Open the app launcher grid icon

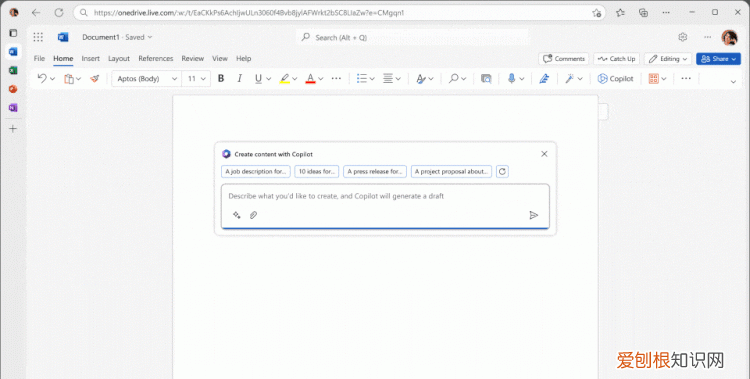pos(38,37)
